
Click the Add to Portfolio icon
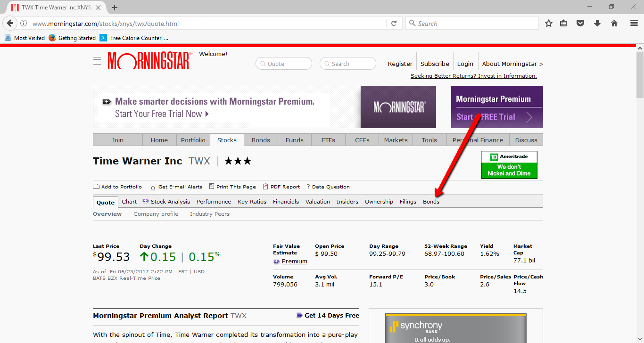(x=96, y=187)
